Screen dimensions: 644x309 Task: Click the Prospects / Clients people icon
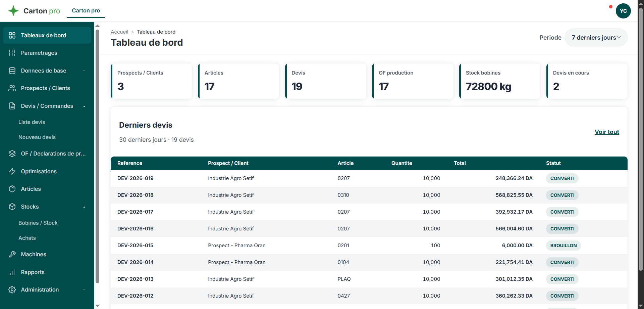pyautogui.click(x=12, y=88)
